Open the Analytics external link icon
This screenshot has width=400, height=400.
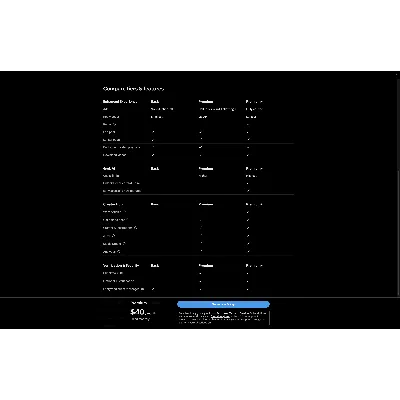tap(119, 252)
